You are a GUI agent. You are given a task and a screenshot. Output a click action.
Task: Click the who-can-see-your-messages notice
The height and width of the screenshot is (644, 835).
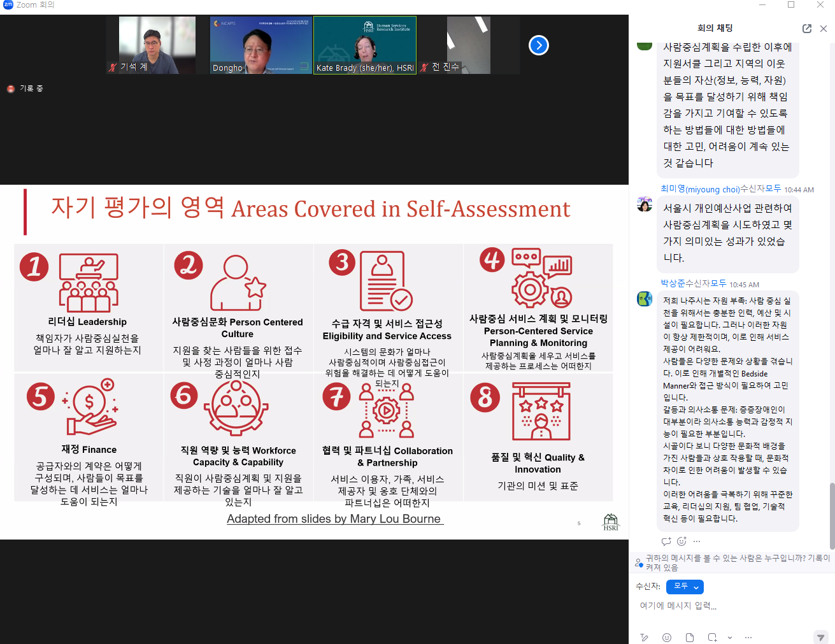pos(737,562)
